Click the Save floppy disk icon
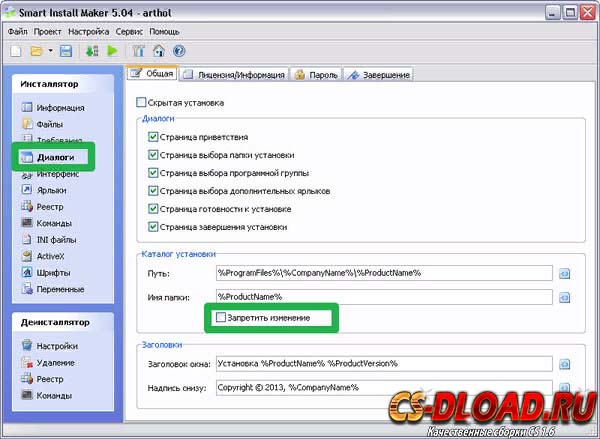This screenshot has width=600, height=439. (x=66, y=51)
